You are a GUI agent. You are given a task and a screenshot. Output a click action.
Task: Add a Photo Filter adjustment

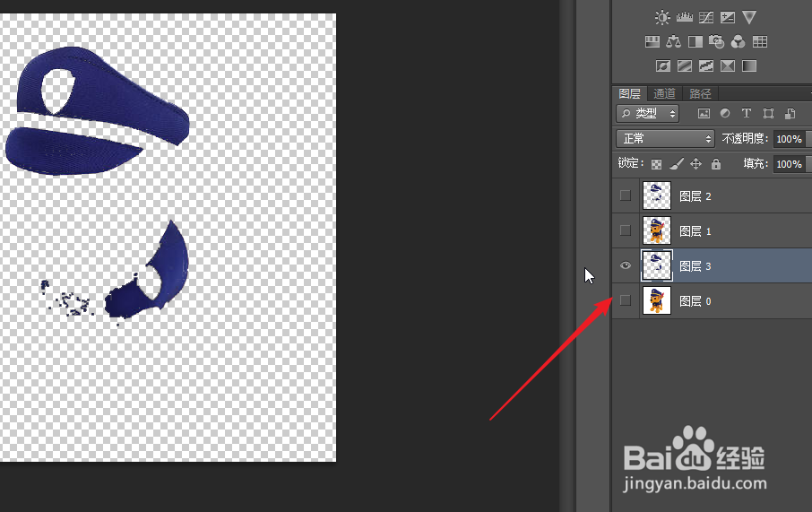point(717,42)
